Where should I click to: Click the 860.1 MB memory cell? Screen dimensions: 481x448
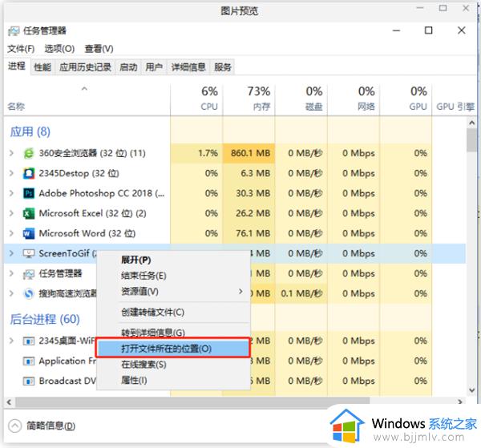[249, 153]
